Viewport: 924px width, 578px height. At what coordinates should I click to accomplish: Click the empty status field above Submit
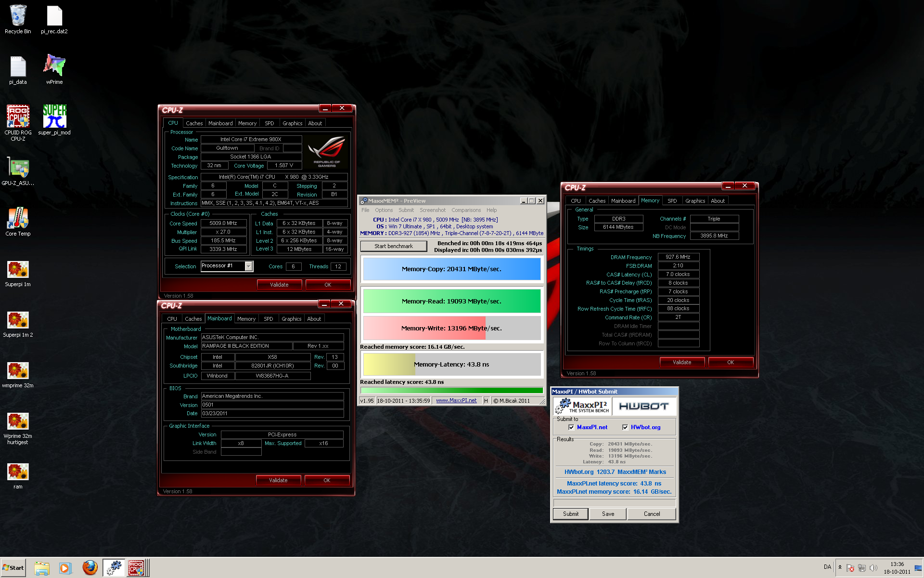pos(615,503)
